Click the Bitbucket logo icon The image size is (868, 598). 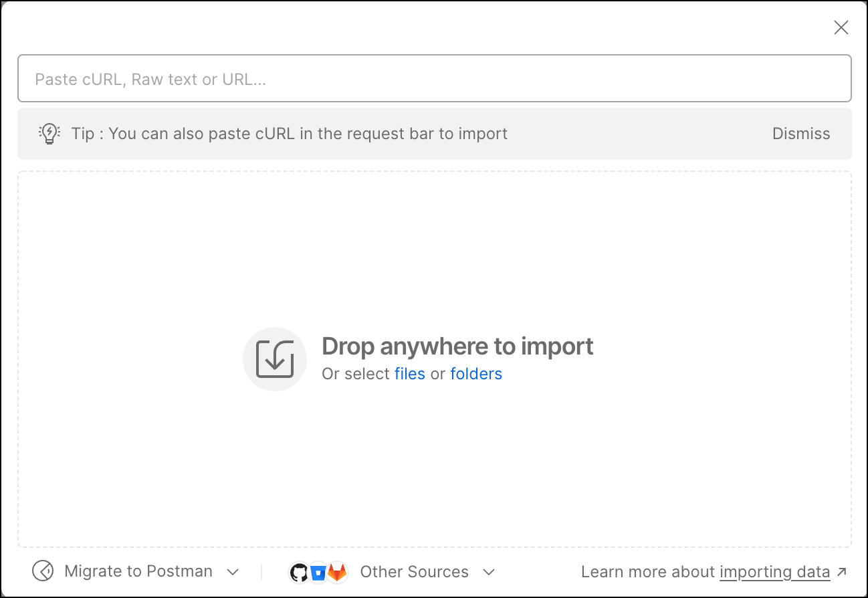coord(318,573)
